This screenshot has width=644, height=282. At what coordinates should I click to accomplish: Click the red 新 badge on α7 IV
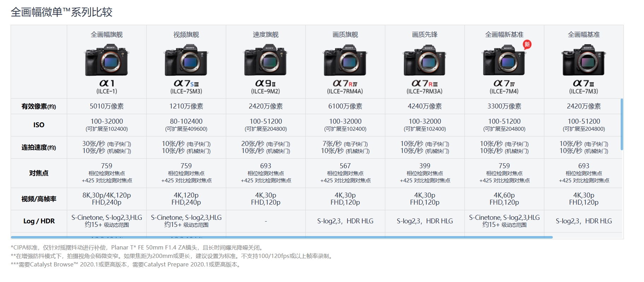pos(527,44)
